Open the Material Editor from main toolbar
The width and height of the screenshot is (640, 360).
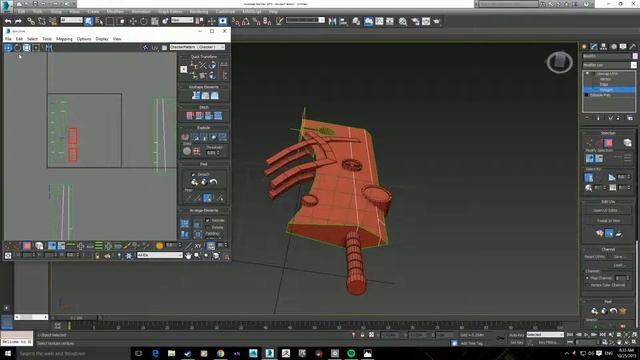pos(403,21)
